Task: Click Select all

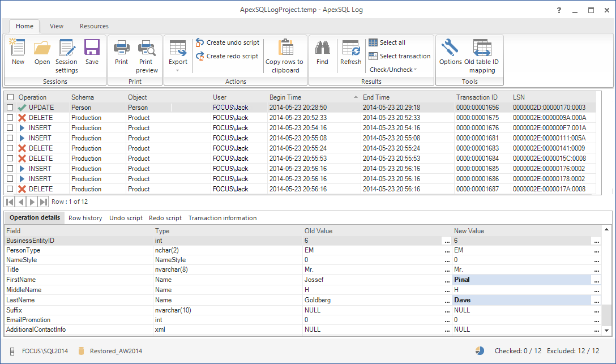Action: pos(387,42)
